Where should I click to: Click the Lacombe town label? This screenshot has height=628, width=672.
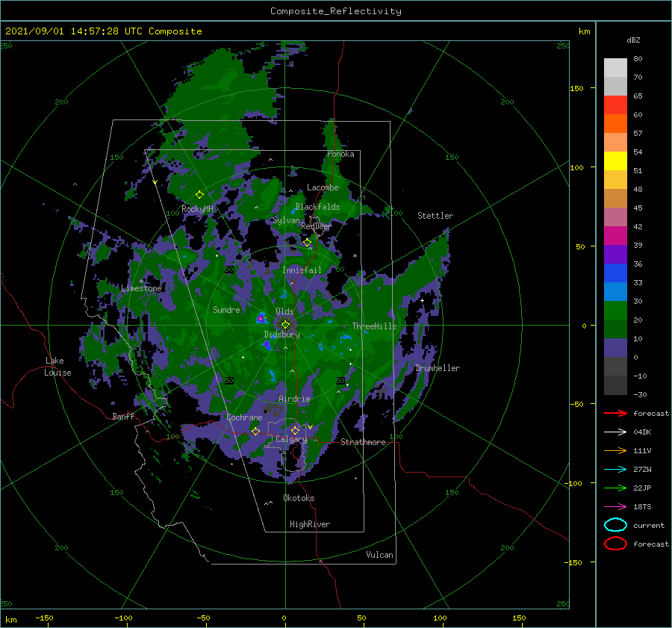[323, 187]
